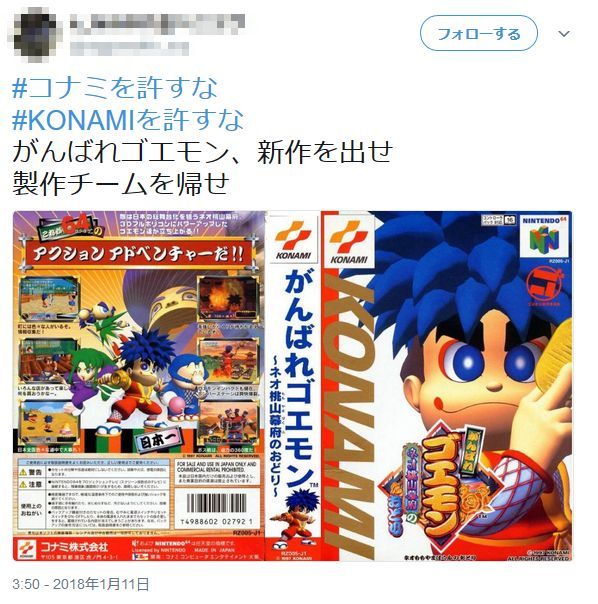Open the tweet options chevron menu
Screen dimensions: 598x604
click(x=564, y=34)
